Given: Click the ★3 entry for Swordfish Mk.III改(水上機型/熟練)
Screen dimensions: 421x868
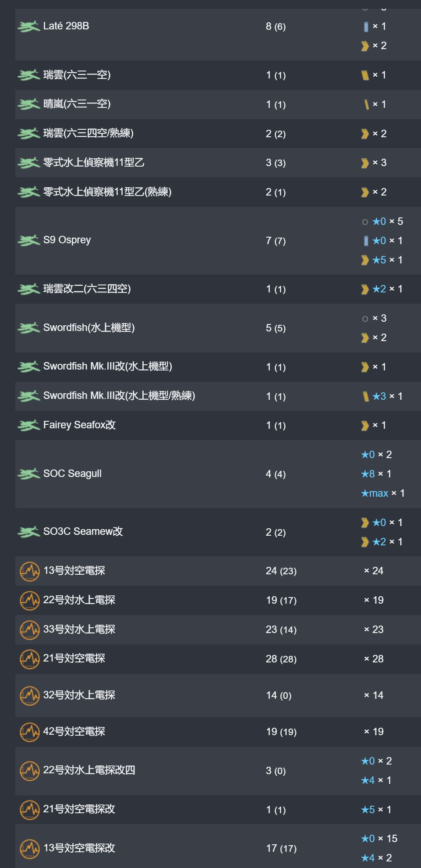Looking at the screenshot, I should (x=379, y=396).
